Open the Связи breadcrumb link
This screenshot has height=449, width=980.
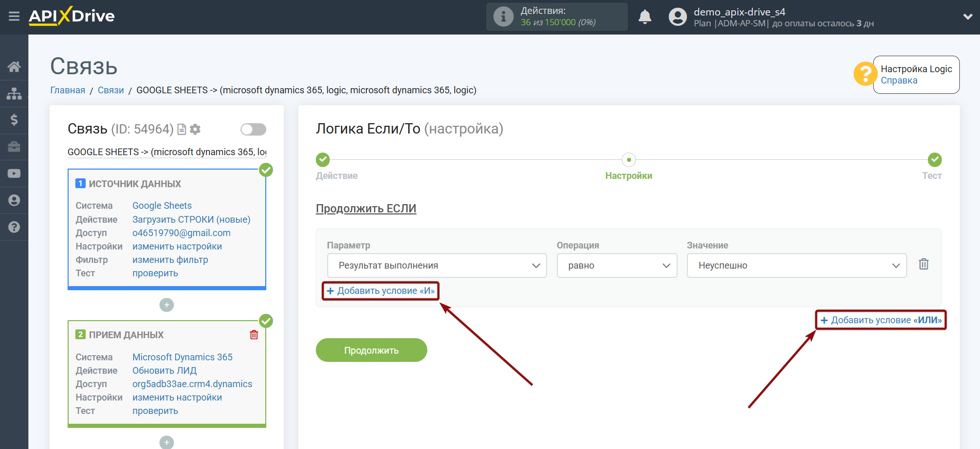(x=111, y=90)
